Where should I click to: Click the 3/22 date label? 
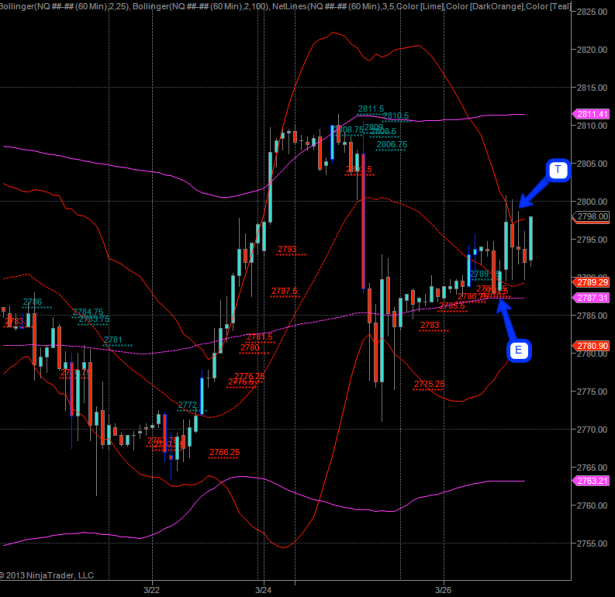click(x=151, y=589)
